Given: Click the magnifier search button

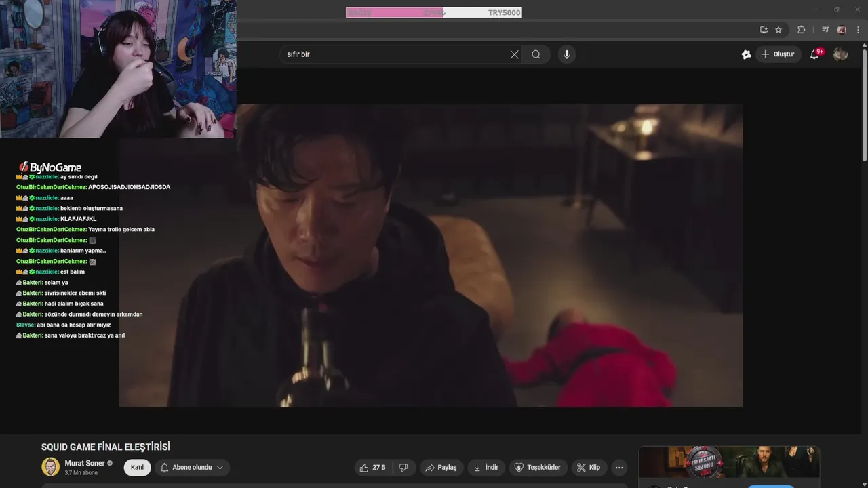Looking at the screenshot, I should pos(536,54).
